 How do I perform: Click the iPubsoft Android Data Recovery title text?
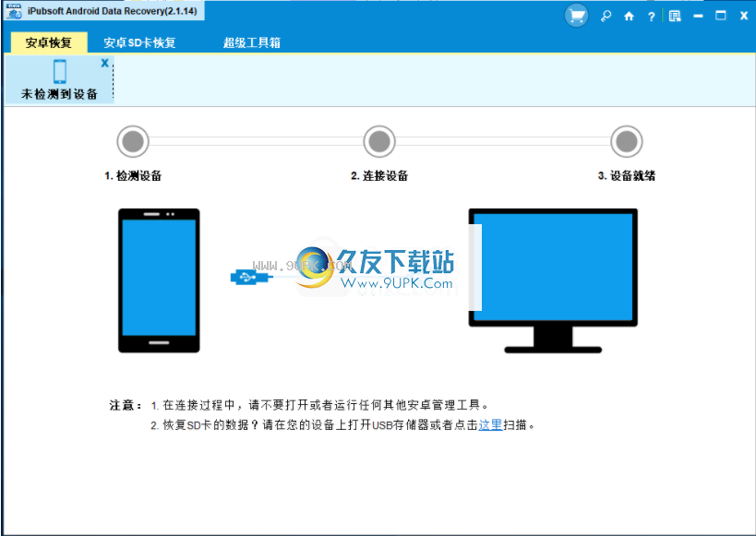tap(113, 11)
